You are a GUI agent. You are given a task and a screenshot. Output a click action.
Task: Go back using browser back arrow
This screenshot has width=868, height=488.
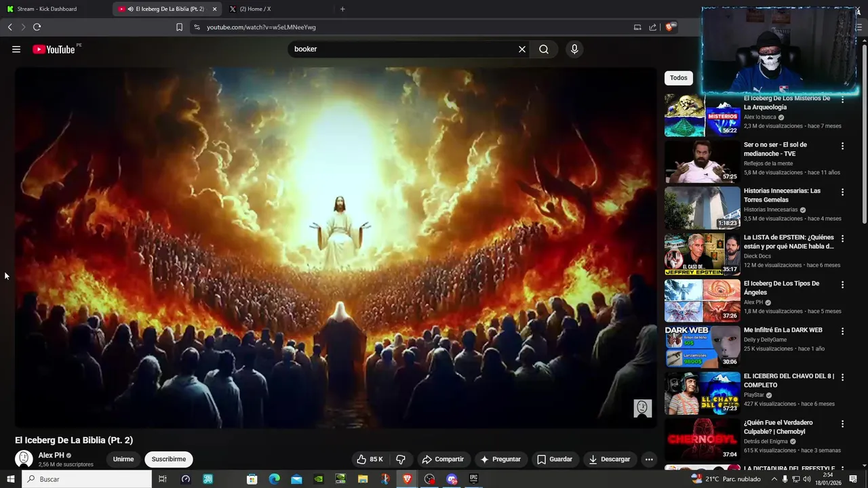click(x=10, y=27)
